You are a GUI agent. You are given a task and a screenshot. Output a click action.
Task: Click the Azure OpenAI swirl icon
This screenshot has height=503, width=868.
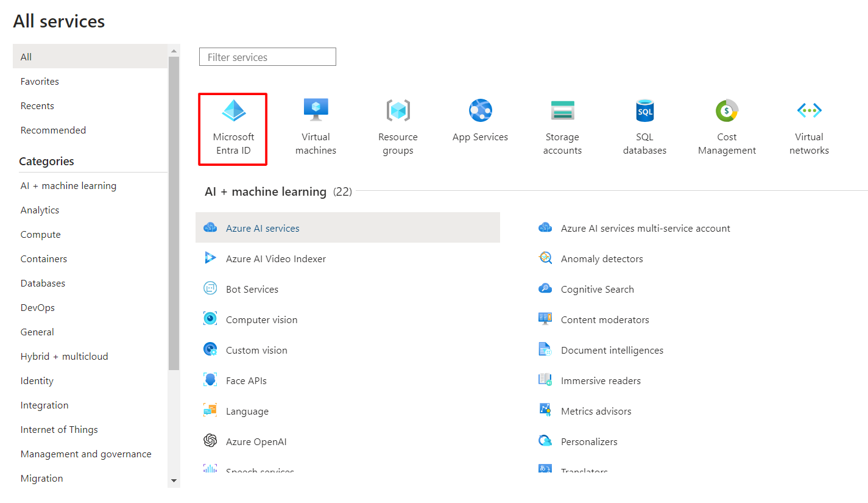pyautogui.click(x=210, y=441)
